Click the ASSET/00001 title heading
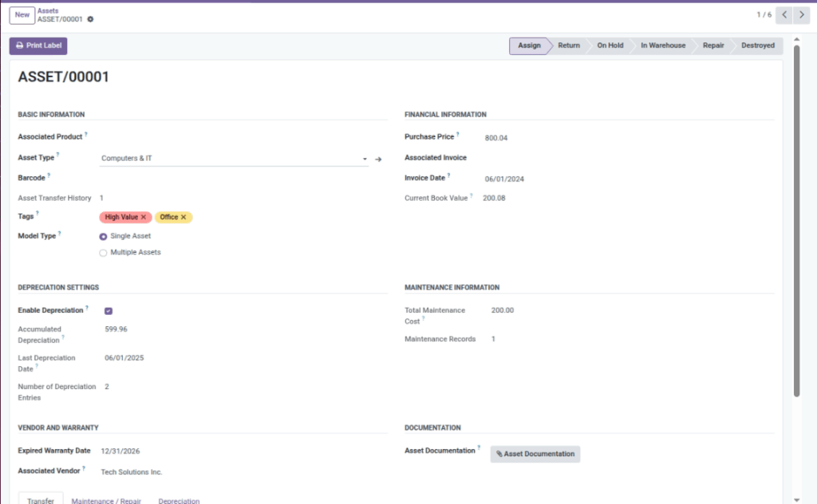This screenshot has width=817, height=504. [64, 77]
